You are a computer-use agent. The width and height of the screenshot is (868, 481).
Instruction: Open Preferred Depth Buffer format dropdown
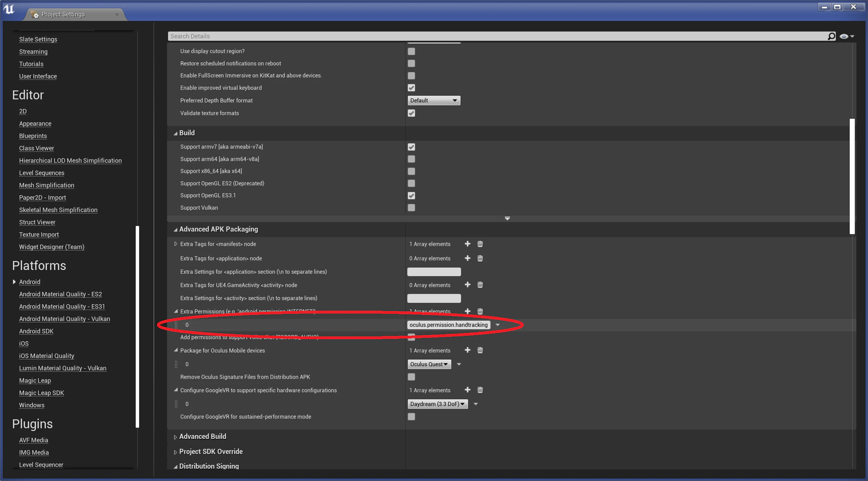434,100
